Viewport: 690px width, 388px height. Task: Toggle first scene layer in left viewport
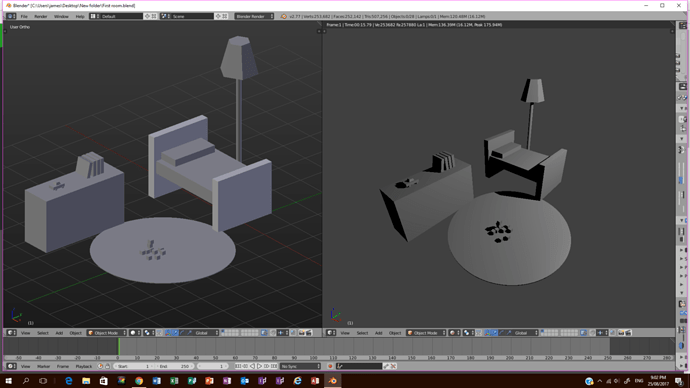pos(223,331)
